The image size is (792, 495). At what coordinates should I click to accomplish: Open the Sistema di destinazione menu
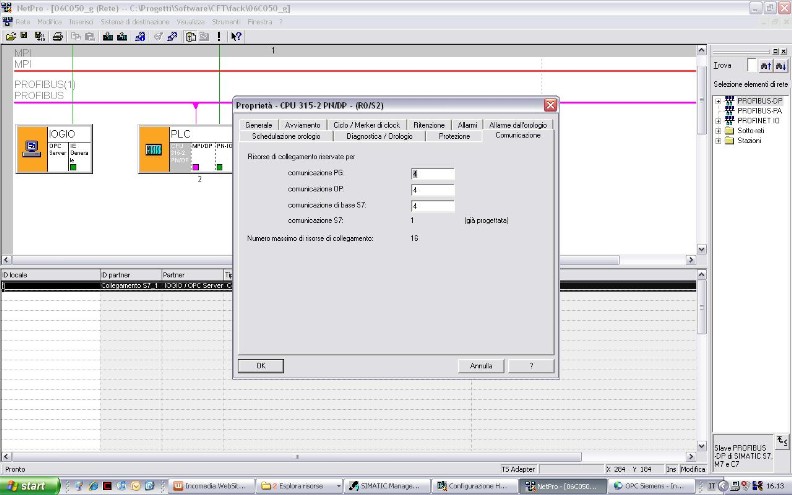coord(135,22)
